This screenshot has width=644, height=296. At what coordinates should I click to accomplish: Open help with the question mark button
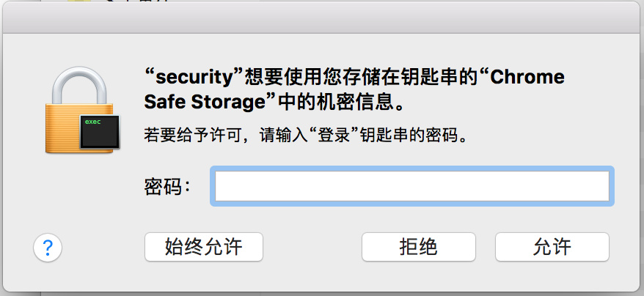click(x=48, y=248)
